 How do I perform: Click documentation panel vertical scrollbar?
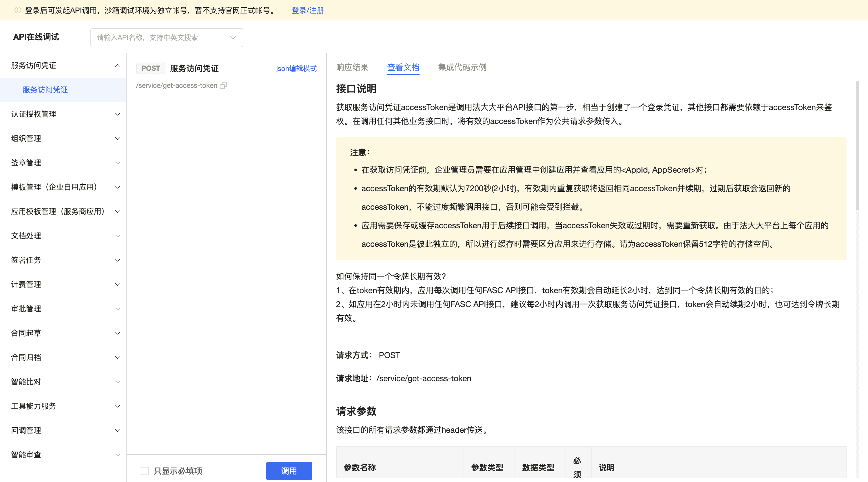coord(857,145)
